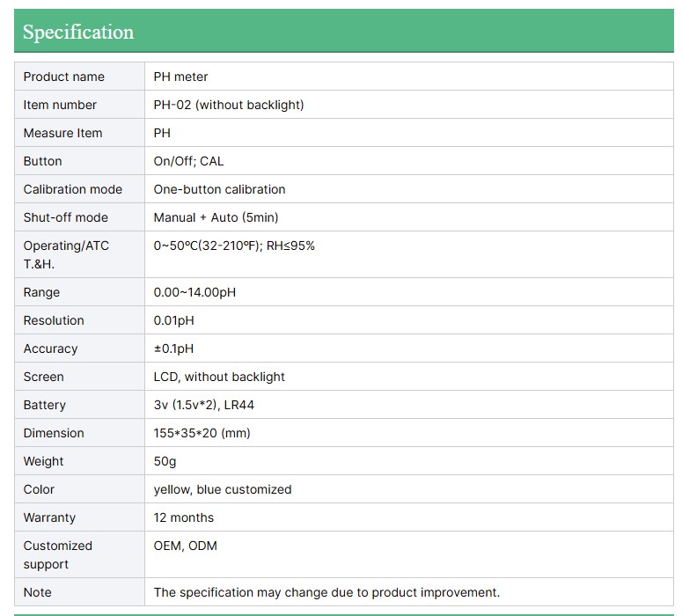Select the OEM, ODM customized support value
The height and width of the screenshot is (616, 682).
(x=185, y=546)
